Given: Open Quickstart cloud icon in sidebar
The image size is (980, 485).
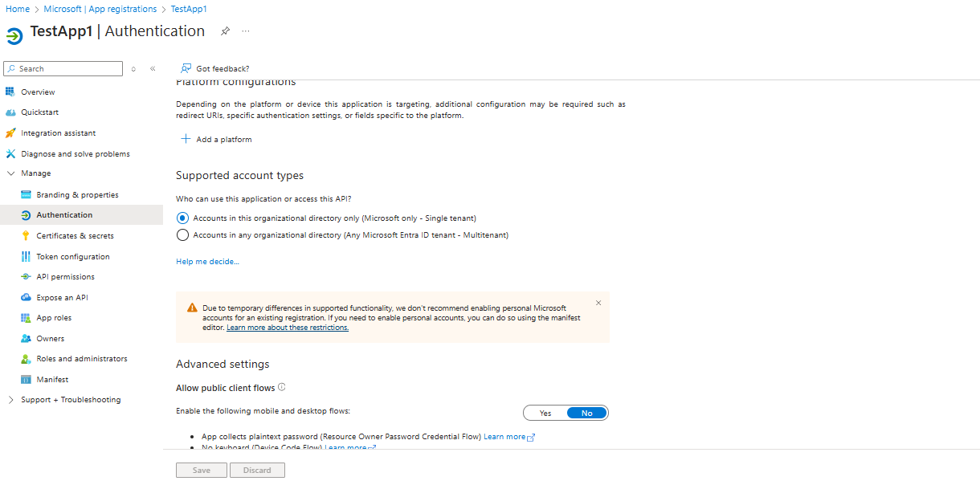Looking at the screenshot, I should [x=10, y=112].
